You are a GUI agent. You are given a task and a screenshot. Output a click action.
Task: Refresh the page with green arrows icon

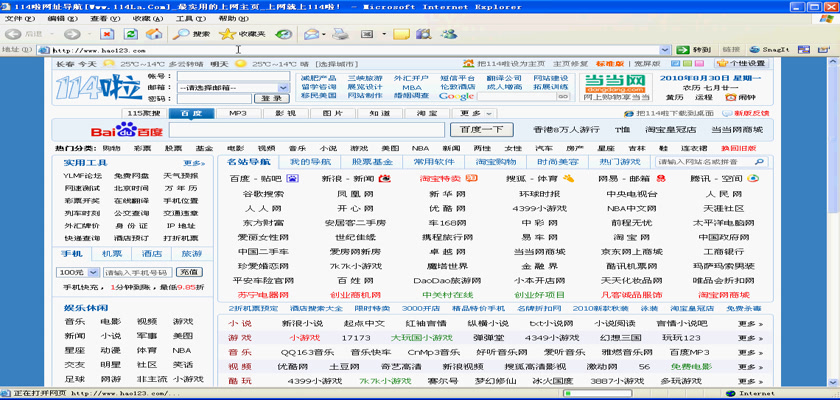click(131, 34)
